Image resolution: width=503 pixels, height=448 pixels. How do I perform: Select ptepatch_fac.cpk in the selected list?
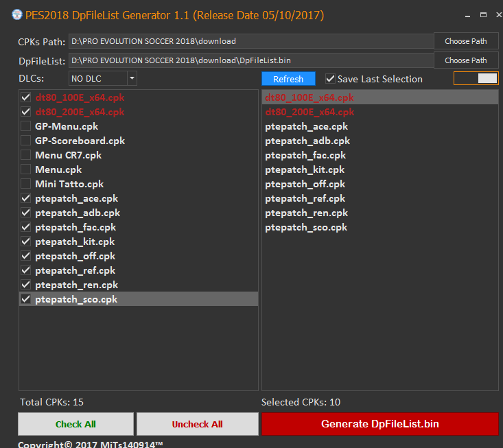click(x=380, y=155)
